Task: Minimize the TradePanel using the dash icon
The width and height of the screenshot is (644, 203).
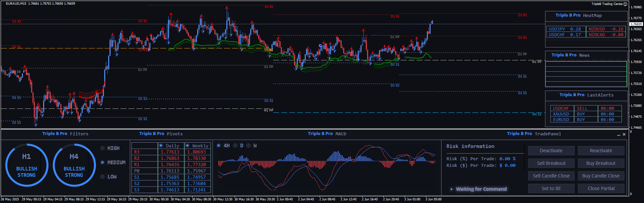Action: (619, 135)
